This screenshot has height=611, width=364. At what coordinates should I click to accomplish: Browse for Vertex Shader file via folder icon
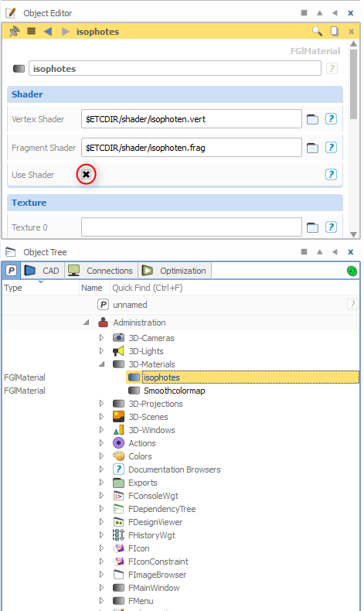coord(312,119)
